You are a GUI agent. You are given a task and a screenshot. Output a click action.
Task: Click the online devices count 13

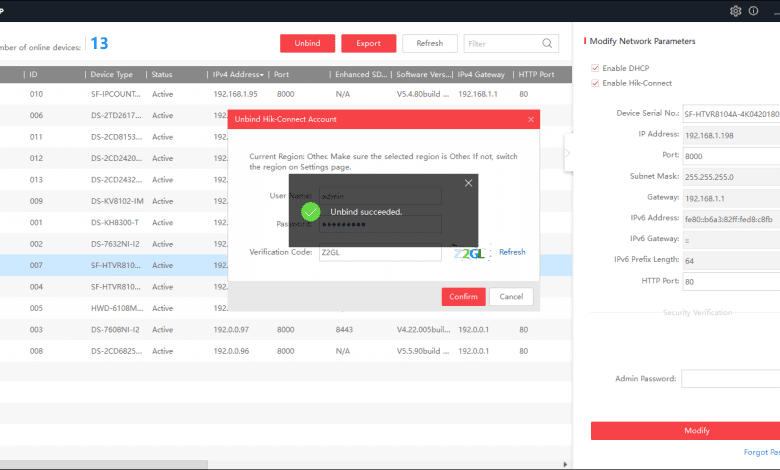click(99, 43)
